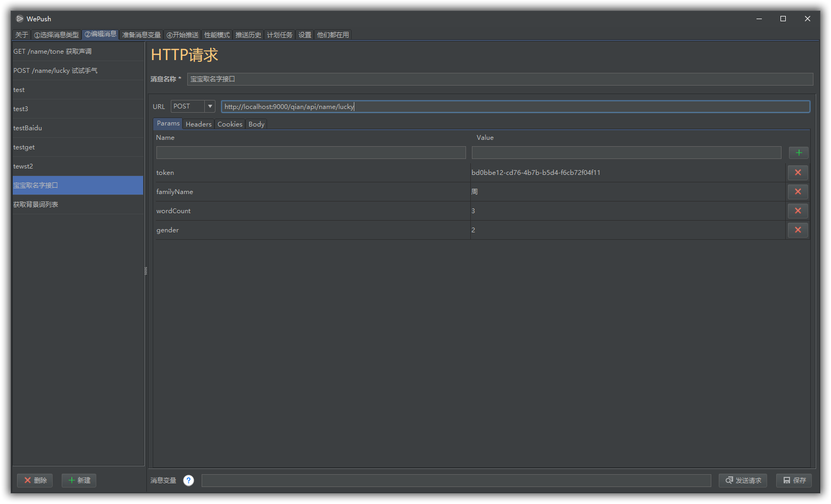Viewport: 831px width, 504px height.
Task: Click the WePush app icon
Action: pyautogui.click(x=20, y=19)
